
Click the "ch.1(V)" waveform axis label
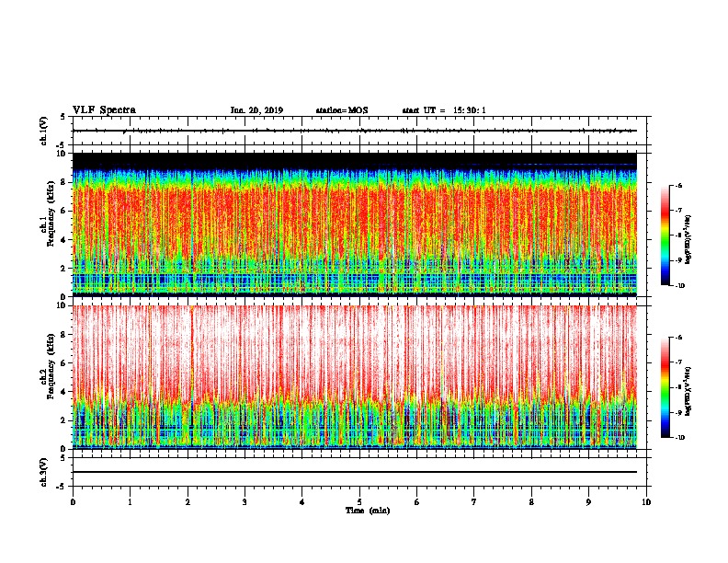point(44,131)
